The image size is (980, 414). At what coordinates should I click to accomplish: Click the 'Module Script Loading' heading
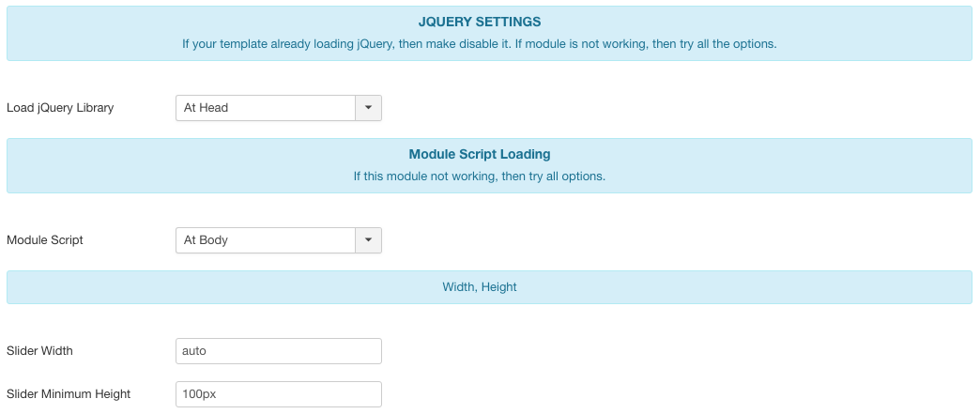[x=480, y=154]
